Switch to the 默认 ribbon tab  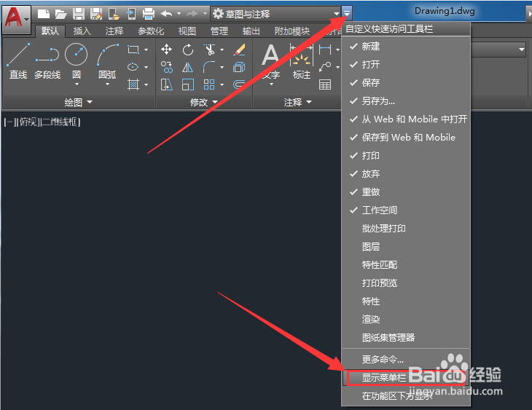[50, 31]
